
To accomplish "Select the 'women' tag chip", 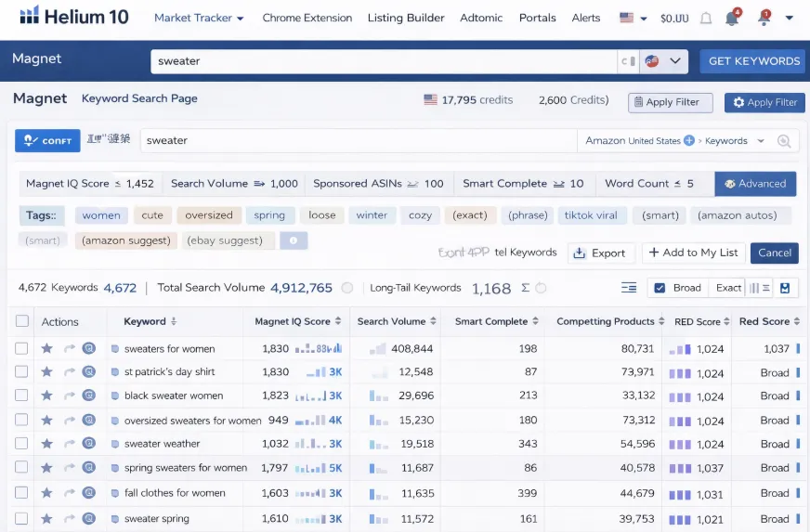I will (101, 215).
